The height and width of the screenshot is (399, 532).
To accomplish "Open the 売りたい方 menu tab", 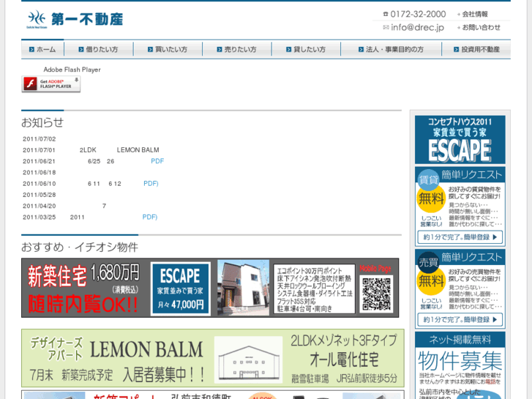I will tap(237, 49).
